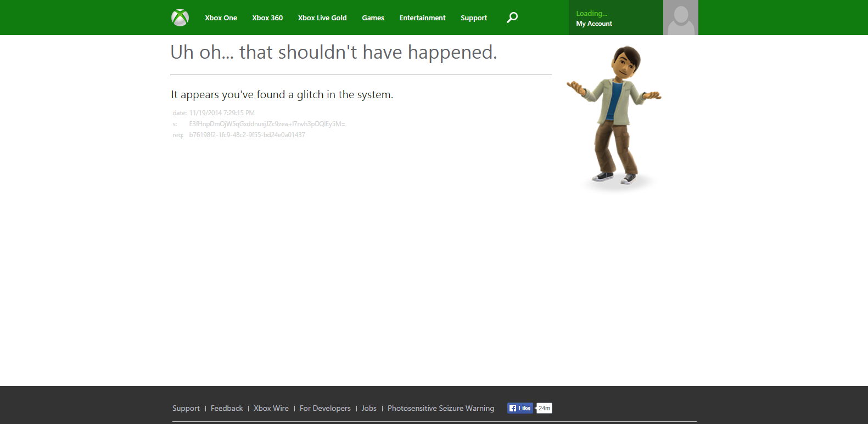Click the Xbox logo icon
868x424 pixels.
pos(180,18)
